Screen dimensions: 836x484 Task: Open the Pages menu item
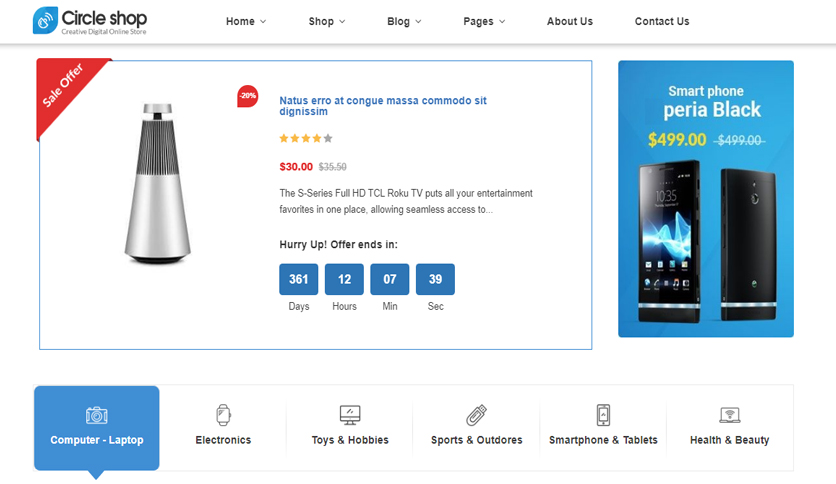click(478, 21)
